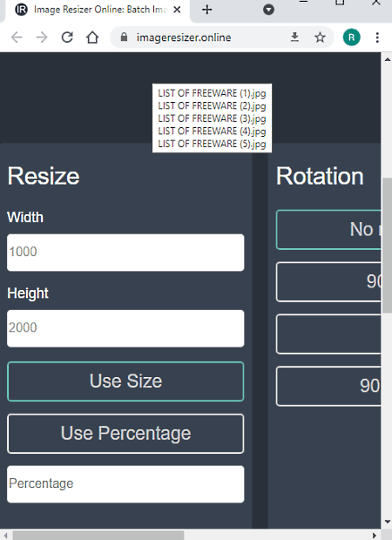Open the browser home page icon

point(92,37)
